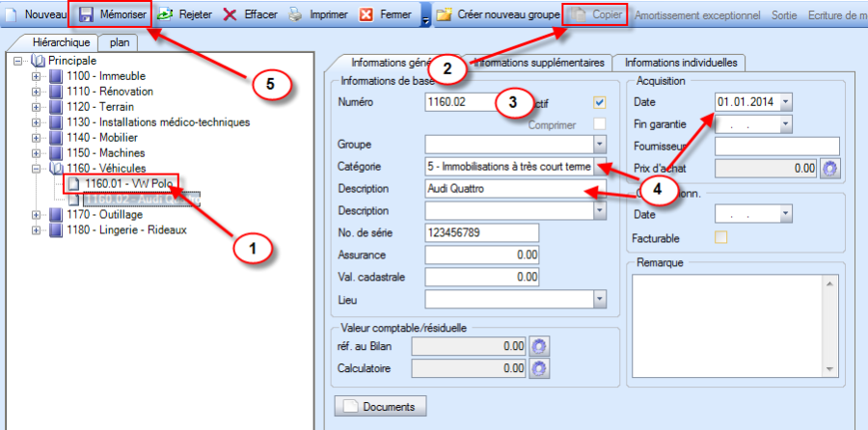
Task: Click the gear icon beside réf. au Bilan
Action: click(x=540, y=346)
